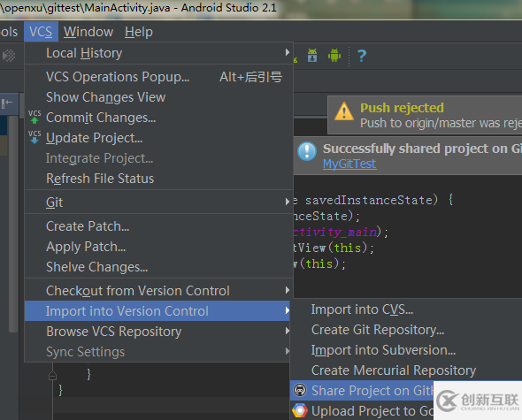Screen dimensions: 522x420
Task: Select Import into Subversion option
Action: point(406,350)
